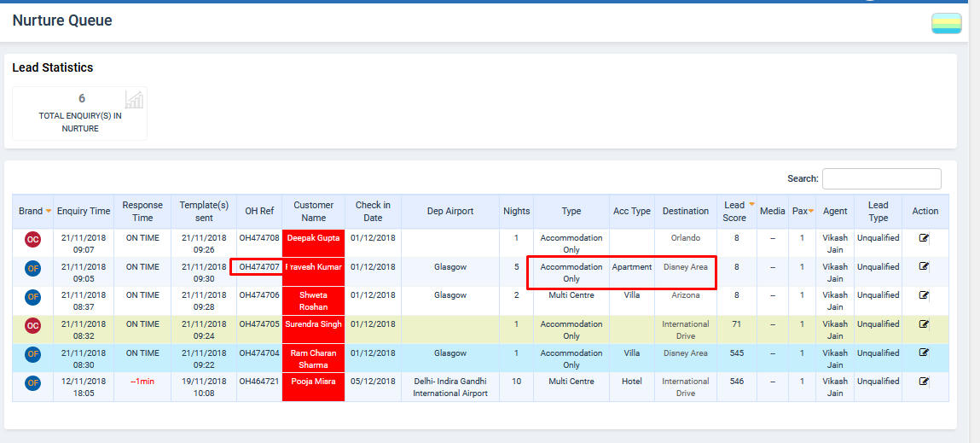
Task: Click the yellow-cyan color button at top right
Action: coord(946,24)
